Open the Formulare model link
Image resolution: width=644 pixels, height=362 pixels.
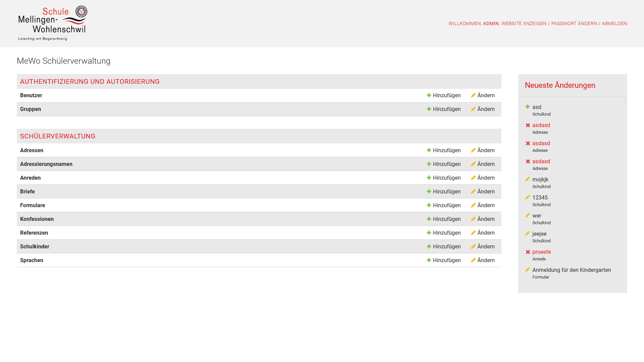[x=33, y=205]
